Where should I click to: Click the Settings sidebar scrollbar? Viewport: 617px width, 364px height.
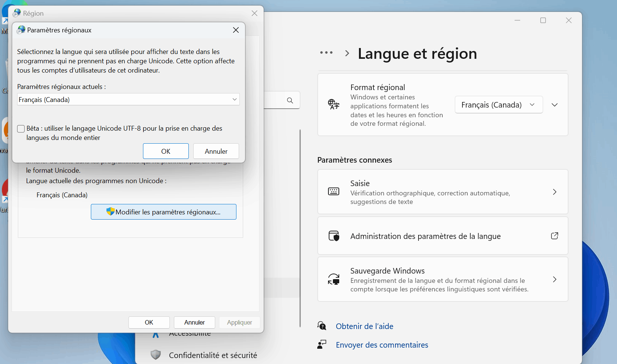(300, 228)
